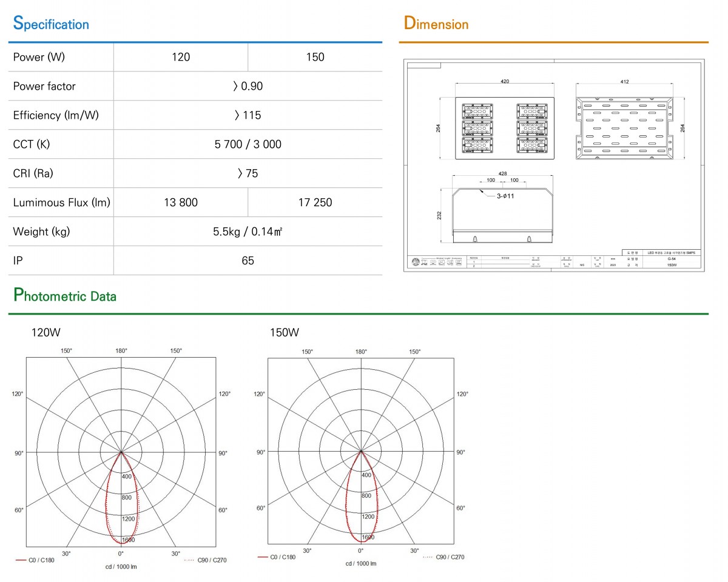The height and width of the screenshot is (582, 728).
Task: Click the 〉0.90 power factor value
Action: (x=248, y=86)
